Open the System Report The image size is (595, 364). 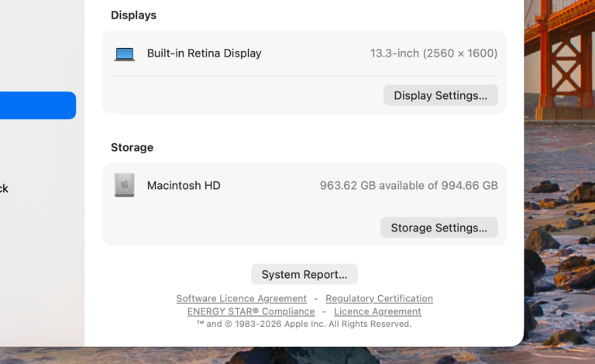tap(304, 274)
